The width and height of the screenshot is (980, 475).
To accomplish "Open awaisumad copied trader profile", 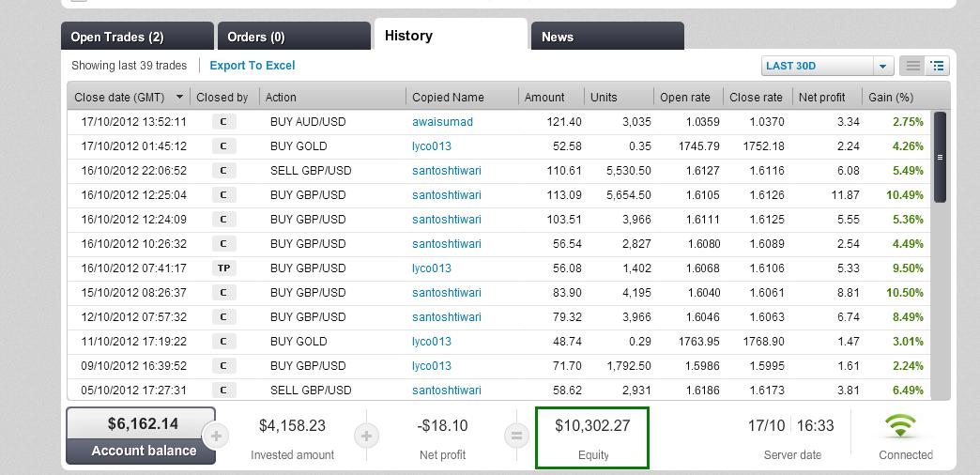I will click(x=442, y=121).
